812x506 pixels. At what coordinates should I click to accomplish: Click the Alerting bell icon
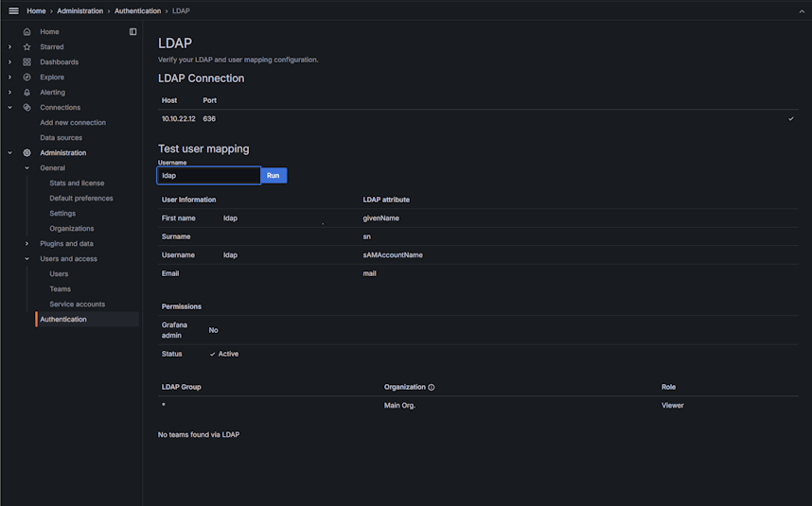(x=27, y=93)
